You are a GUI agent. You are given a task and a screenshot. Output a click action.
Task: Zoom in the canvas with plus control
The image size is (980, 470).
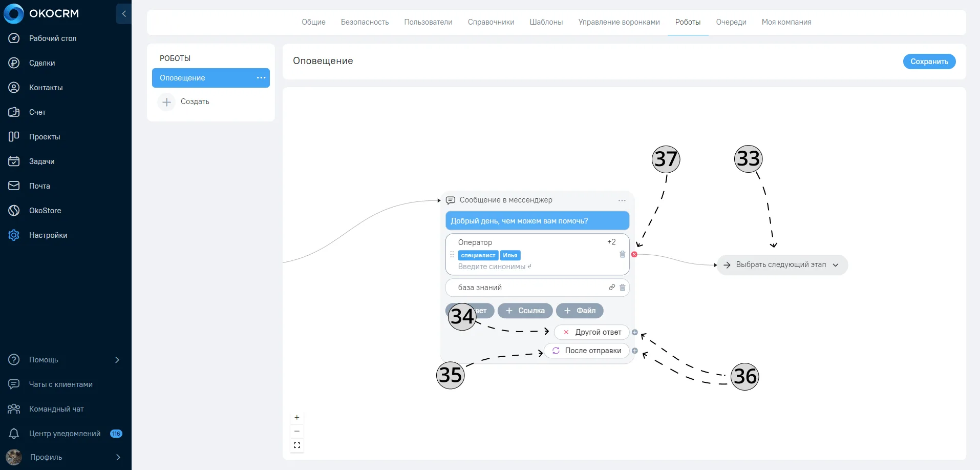(297, 418)
